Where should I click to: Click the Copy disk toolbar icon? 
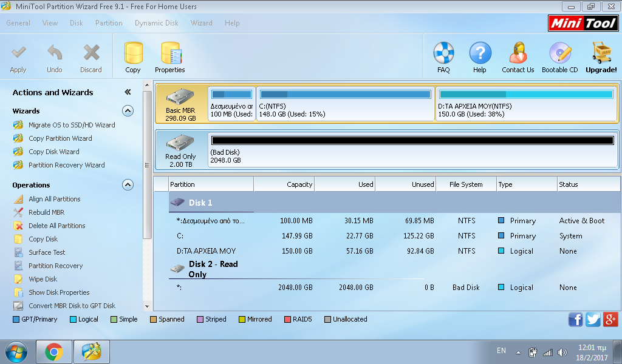pos(133,53)
